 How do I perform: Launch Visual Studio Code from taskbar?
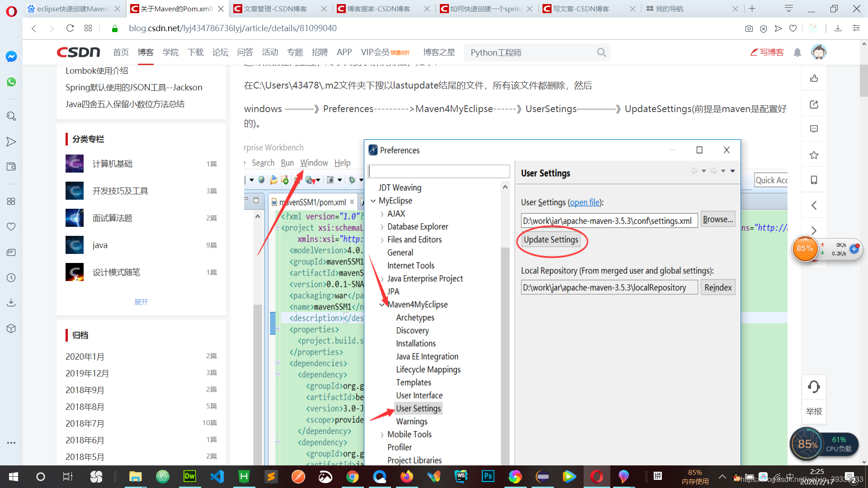217,476
